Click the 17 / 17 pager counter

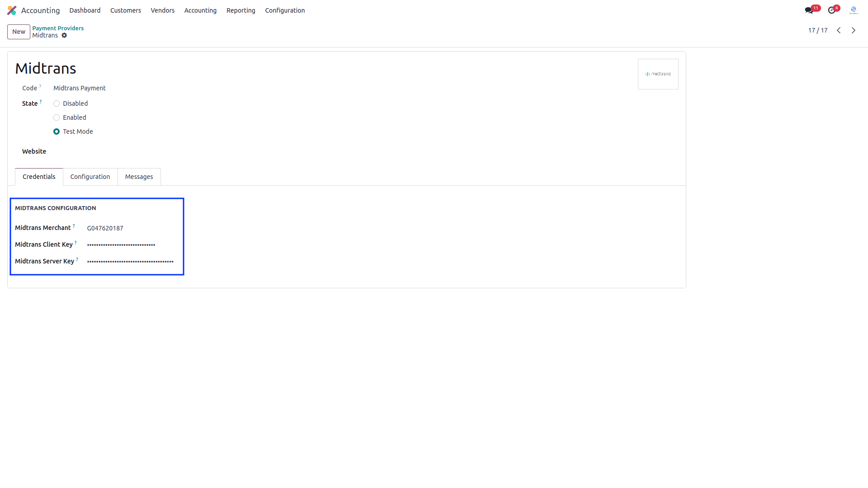click(x=818, y=30)
